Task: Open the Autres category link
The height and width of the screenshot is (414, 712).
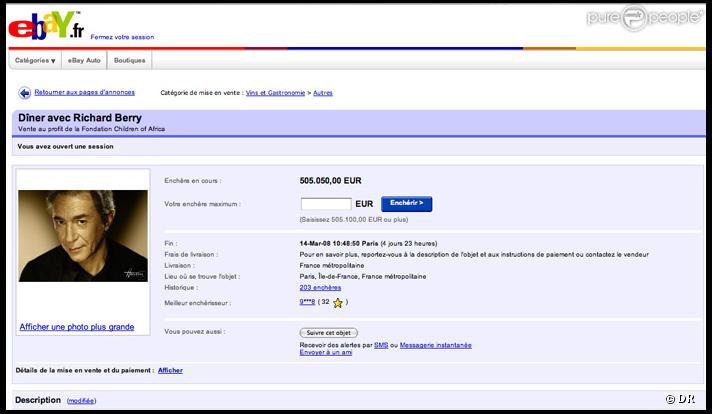Action: click(x=323, y=93)
